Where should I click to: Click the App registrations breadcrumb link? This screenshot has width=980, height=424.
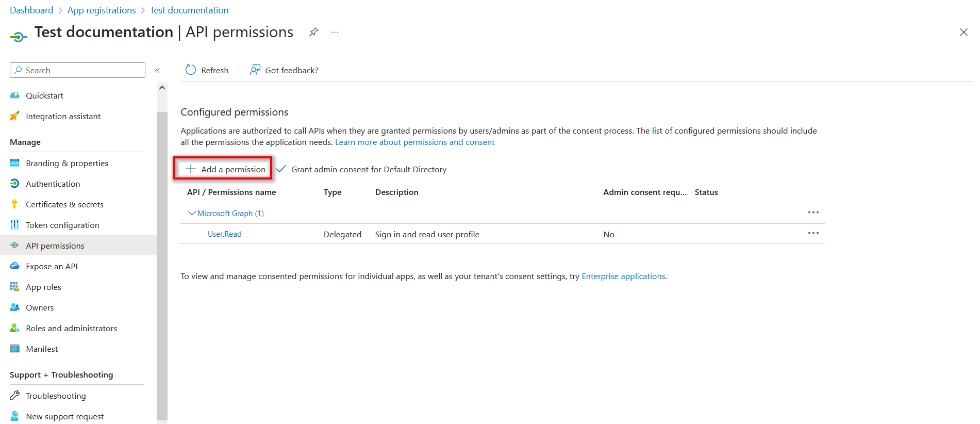point(102,10)
